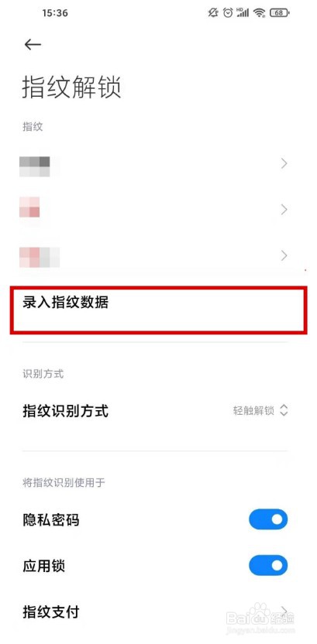Tap the 15:36 clock in status bar
Image resolution: width=317 pixels, height=644 pixels.
pos(55,13)
